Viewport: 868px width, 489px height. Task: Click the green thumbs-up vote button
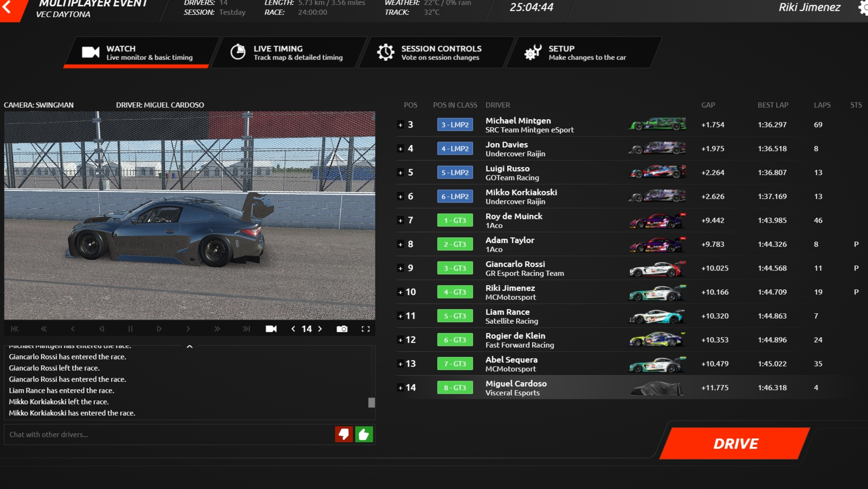[364, 434]
